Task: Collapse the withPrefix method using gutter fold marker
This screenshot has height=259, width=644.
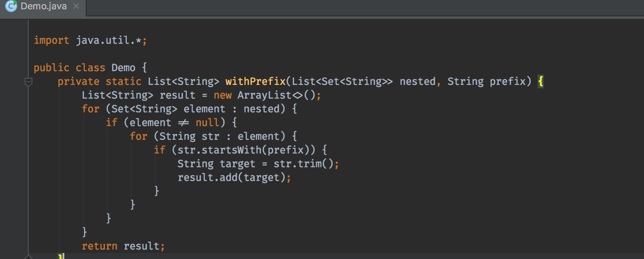Action: (x=28, y=81)
